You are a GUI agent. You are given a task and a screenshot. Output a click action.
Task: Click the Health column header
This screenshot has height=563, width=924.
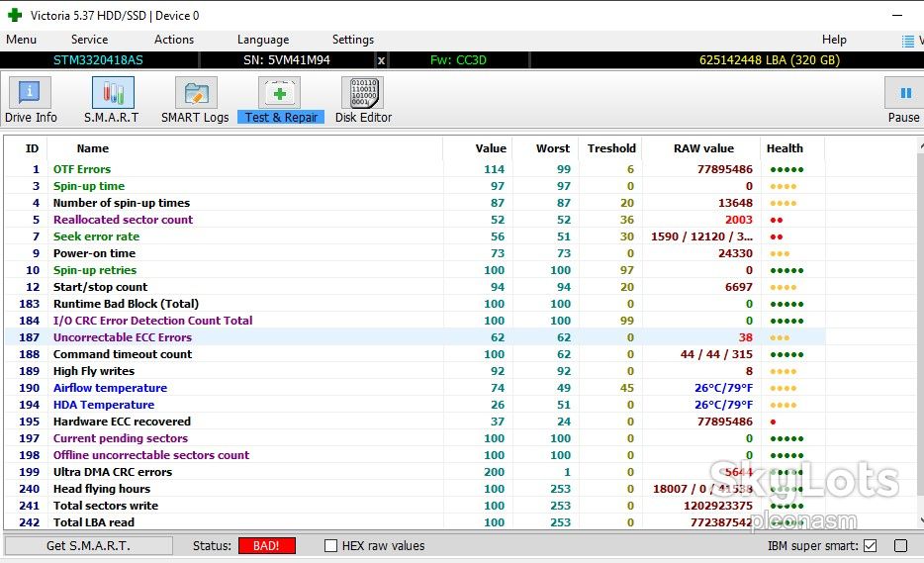785,148
